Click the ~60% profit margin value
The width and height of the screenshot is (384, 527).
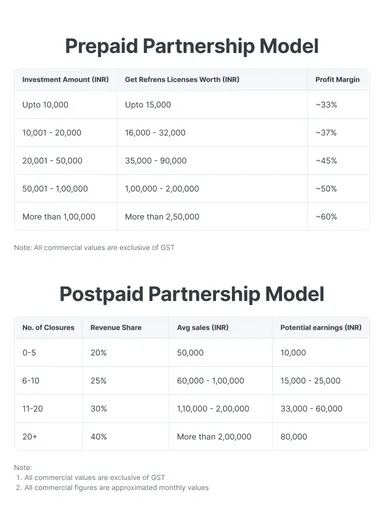(x=326, y=217)
